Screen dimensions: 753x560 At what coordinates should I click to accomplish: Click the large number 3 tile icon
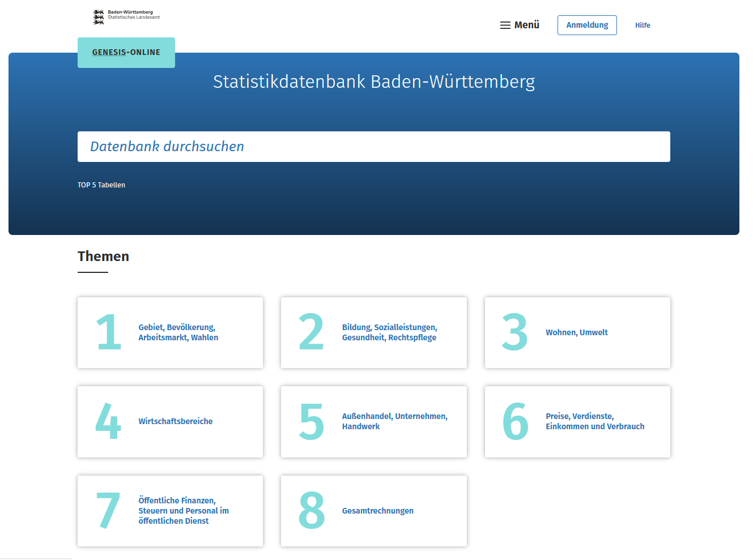pyautogui.click(x=514, y=332)
